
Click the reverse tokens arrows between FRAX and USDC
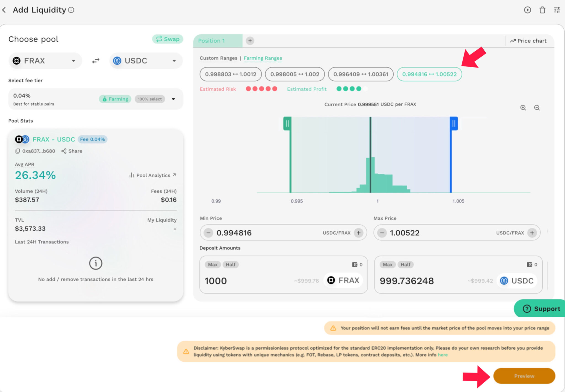click(x=95, y=61)
